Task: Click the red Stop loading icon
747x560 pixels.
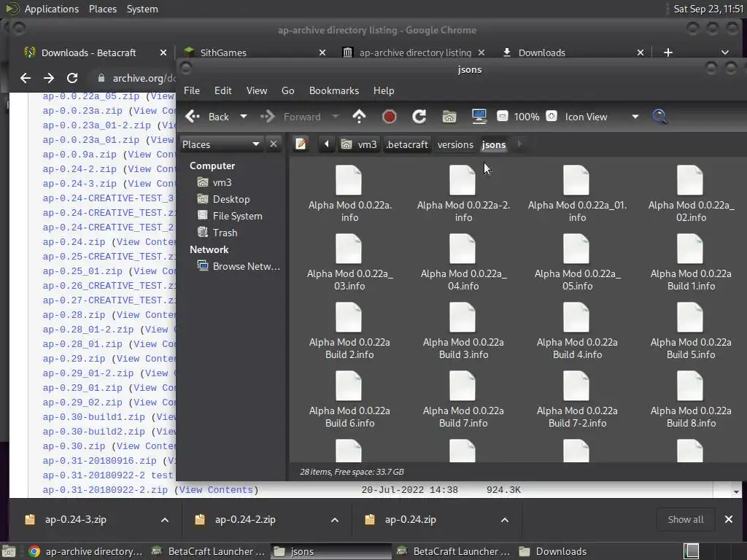Action: click(x=390, y=117)
